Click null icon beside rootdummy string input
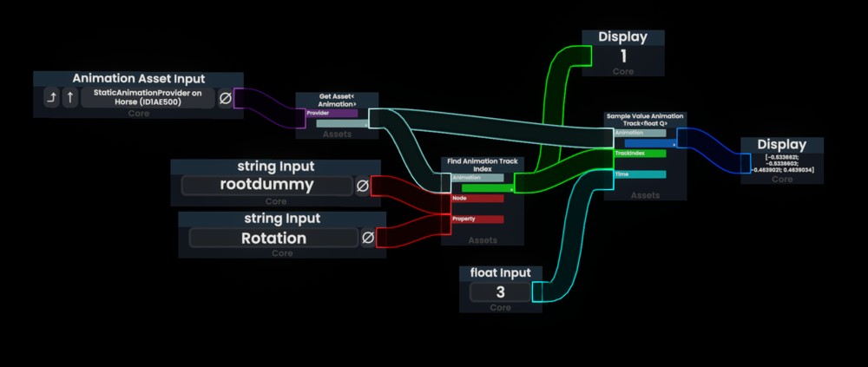 364,185
